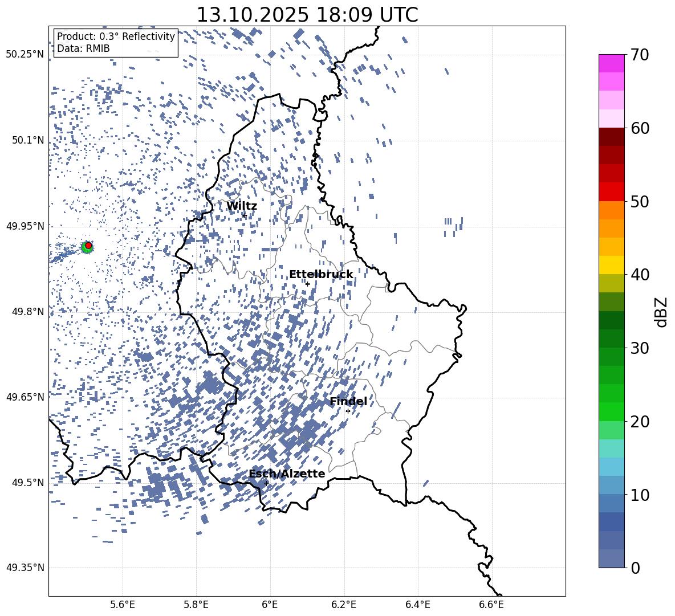Click the Esch/Alzette location cross marker

[266, 483]
